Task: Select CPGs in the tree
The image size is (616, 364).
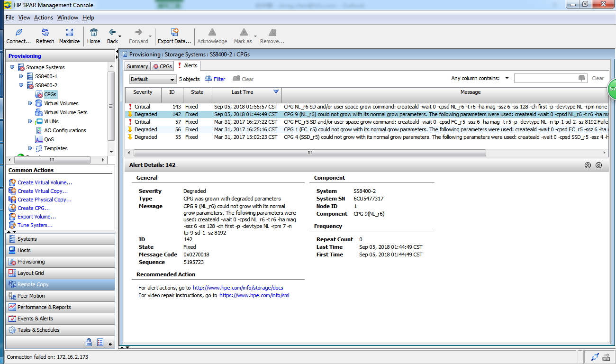Action: point(50,94)
